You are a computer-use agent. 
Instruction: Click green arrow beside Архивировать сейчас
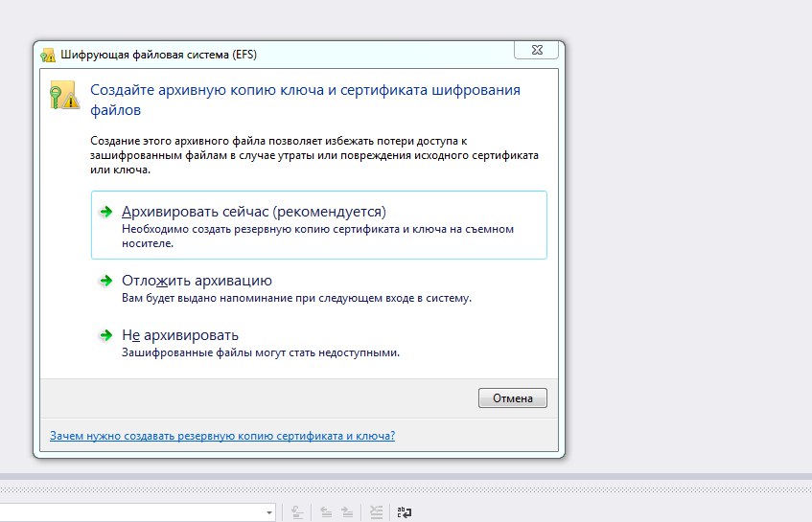tap(106, 212)
